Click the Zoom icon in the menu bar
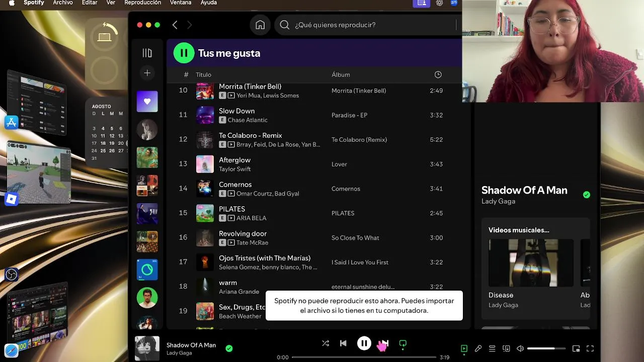Viewport: 644px width, 362px height. pyautogui.click(x=454, y=3)
